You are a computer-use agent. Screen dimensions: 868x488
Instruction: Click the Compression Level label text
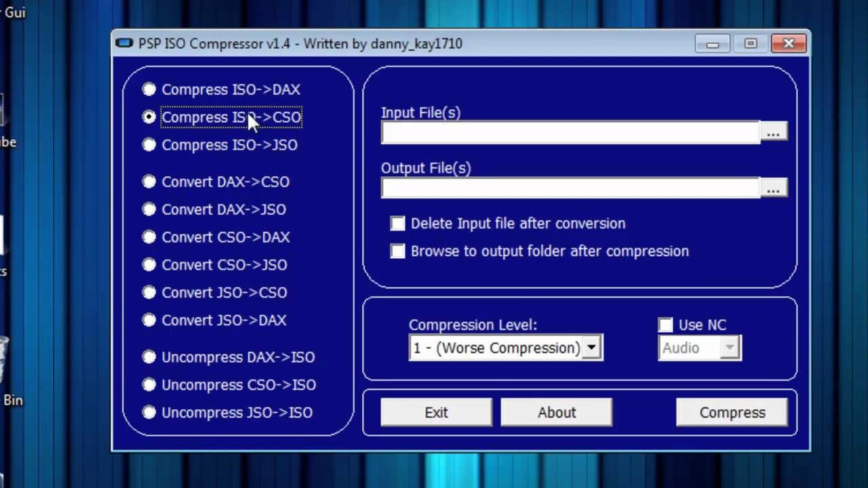(x=473, y=325)
